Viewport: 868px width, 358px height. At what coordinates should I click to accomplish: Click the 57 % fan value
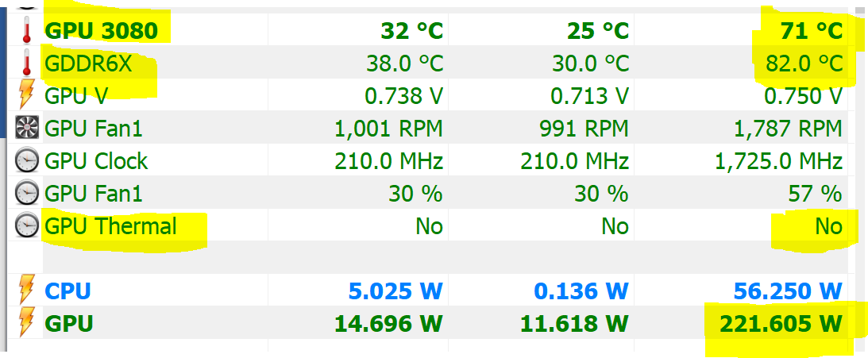click(x=815, y=194)
